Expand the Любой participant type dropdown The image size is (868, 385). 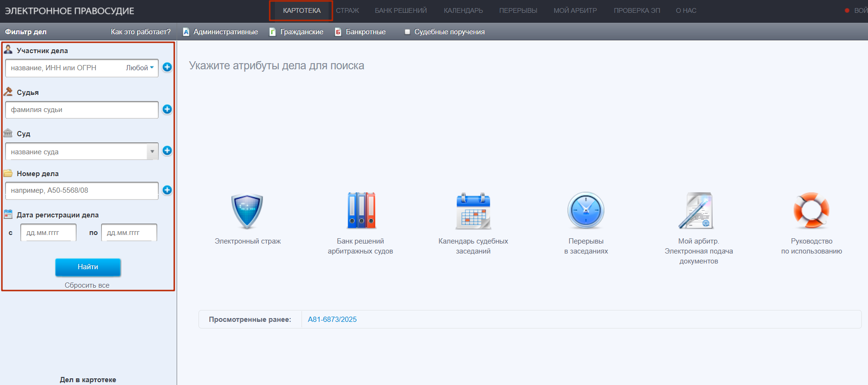pos(140,68)
